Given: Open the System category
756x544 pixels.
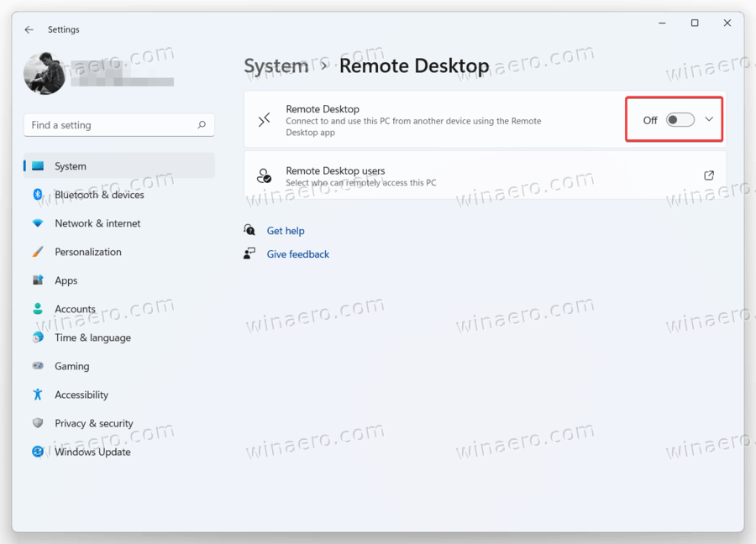Looking at the screenshot, I should [x=119, y=165].
